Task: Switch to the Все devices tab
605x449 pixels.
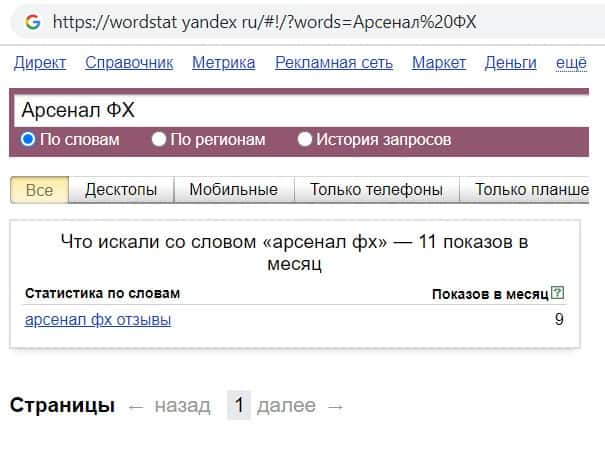Action: pyautogui.click(x=39, y=190)
